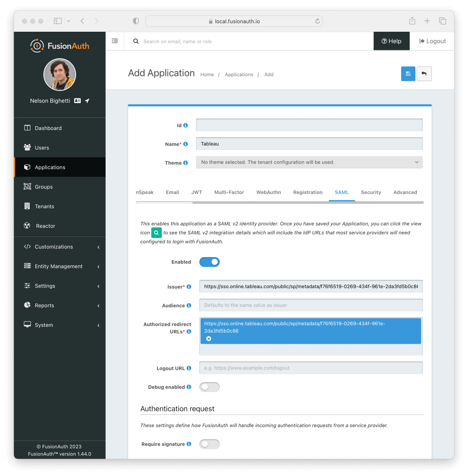Open Users in the sidebar
Screen dimensions: 468x476
(60, 148)
